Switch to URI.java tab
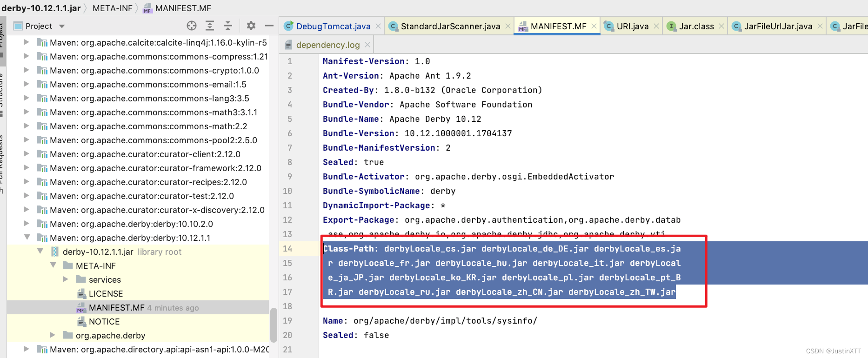 coord(632,27)
